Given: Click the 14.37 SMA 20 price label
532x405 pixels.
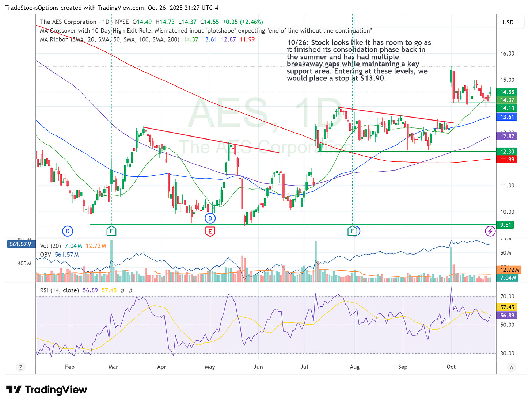Looking at the screenshot, I should (507, 100).
